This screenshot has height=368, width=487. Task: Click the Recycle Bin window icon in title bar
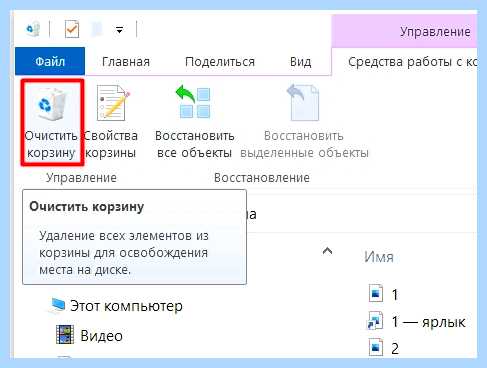(33, 29)
